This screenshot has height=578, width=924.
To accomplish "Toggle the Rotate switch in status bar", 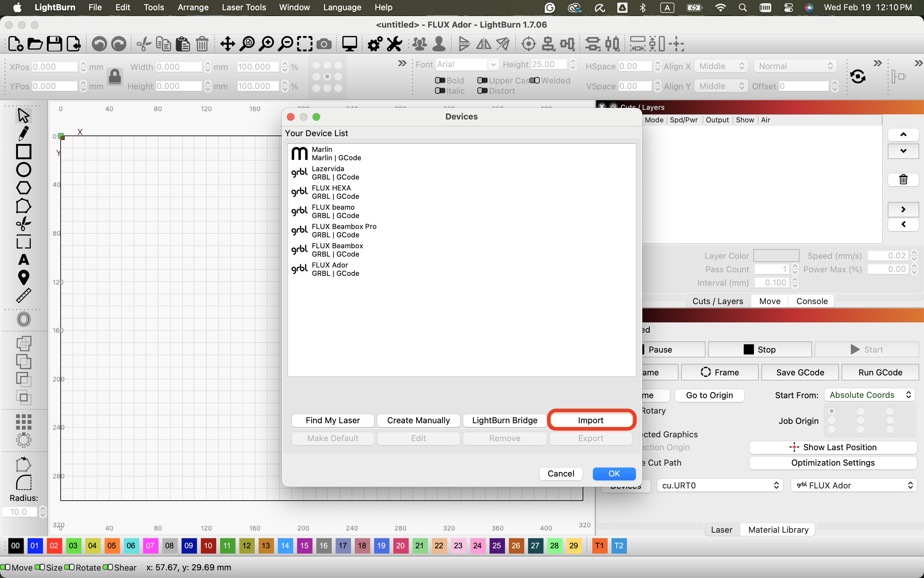I will click(69, 567).
